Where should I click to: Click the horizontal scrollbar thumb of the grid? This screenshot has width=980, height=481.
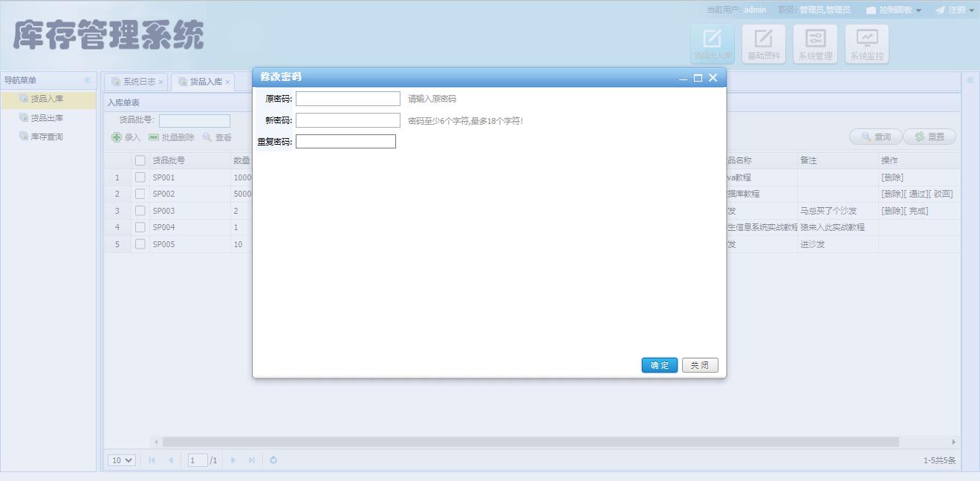tap(530, 442)
